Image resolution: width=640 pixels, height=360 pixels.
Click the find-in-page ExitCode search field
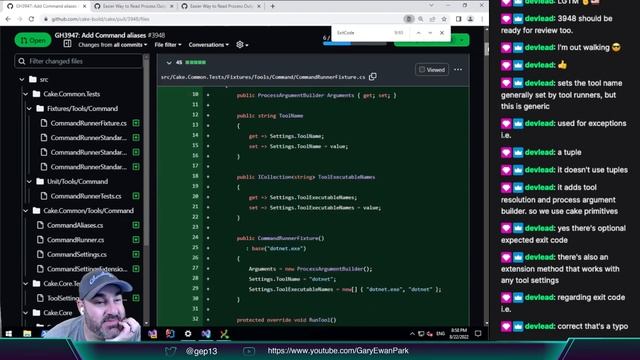click(x=363, y=33)
